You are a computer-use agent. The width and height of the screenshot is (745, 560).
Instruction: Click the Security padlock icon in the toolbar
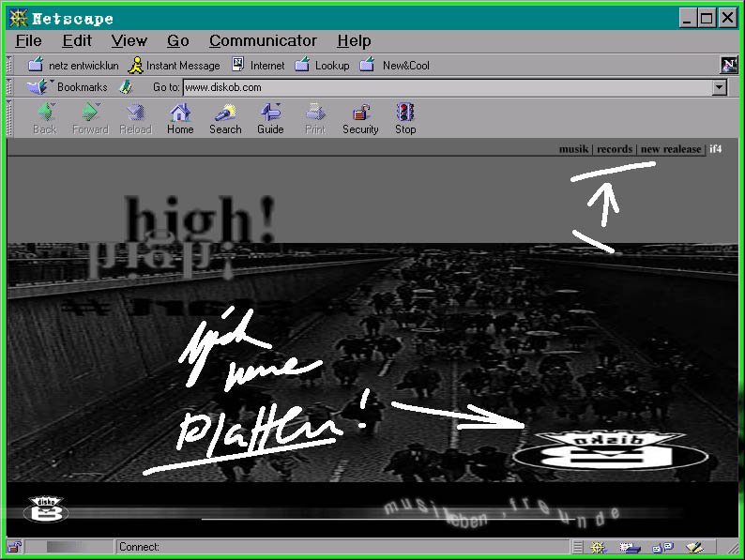tap(360, 118)
